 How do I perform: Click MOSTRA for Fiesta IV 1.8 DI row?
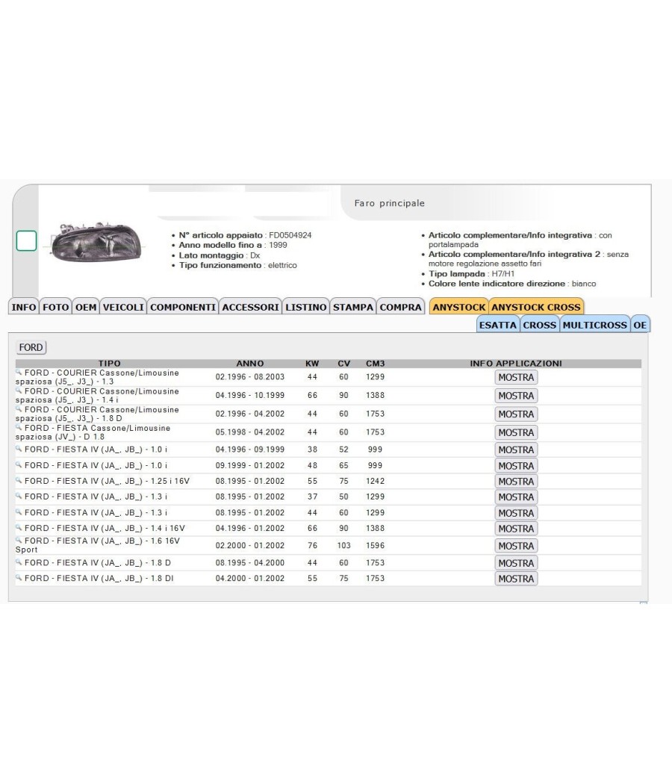516,579
